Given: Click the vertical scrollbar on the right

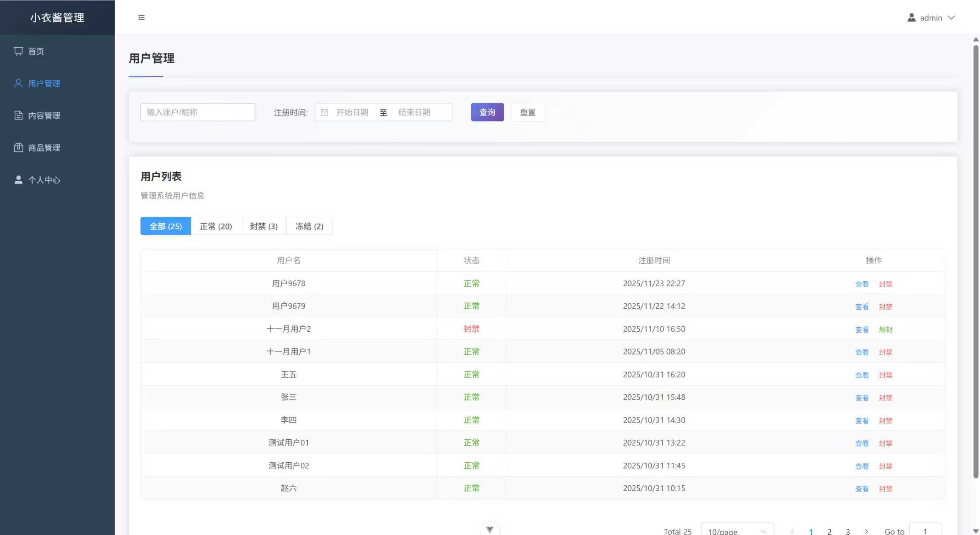Looking at the screenshot, I should click(976, 259).
